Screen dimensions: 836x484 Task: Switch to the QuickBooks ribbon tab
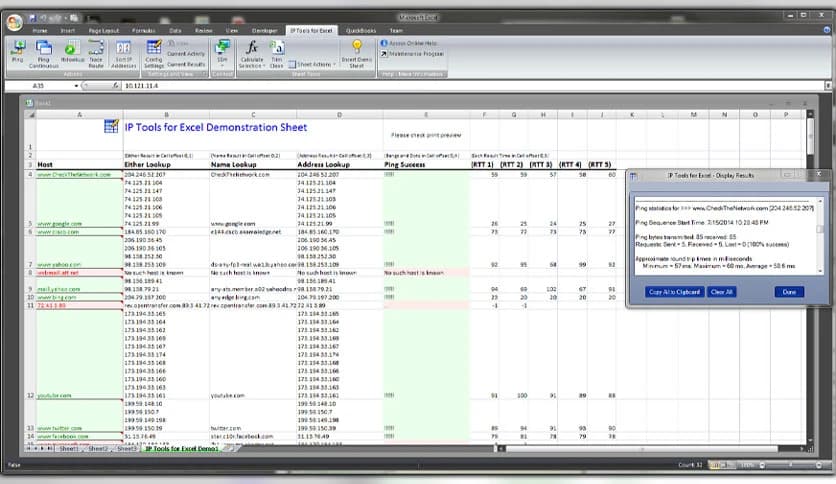pos(361,31)
